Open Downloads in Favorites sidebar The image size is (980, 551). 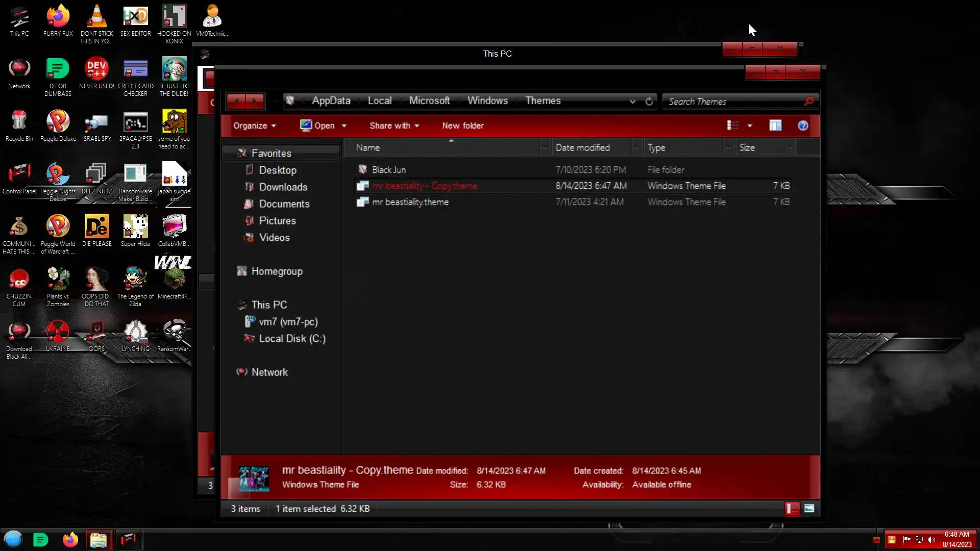tap(283, 187)
